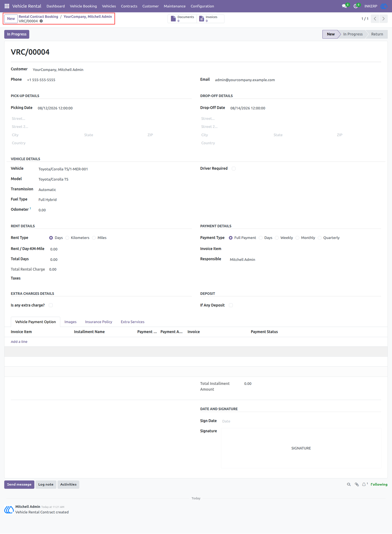The image size is (392, 534).
Task: Click the Send message button
Action: tap(19, 484)
